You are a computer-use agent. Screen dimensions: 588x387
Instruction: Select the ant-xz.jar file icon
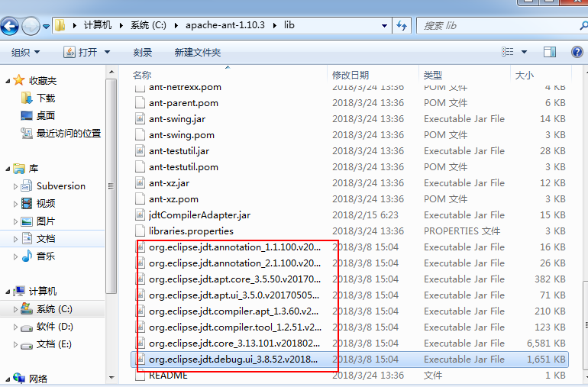click(x=140, y=183)
